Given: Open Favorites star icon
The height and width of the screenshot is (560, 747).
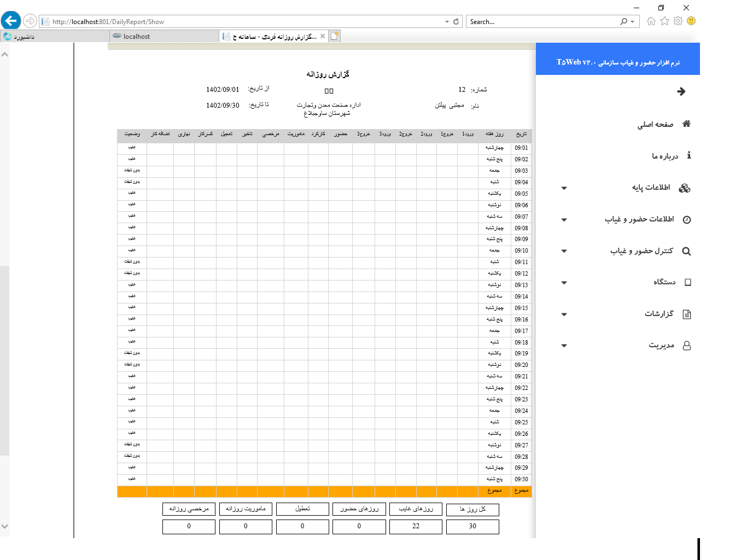Looking at the screenshot, I should [664, 21].
